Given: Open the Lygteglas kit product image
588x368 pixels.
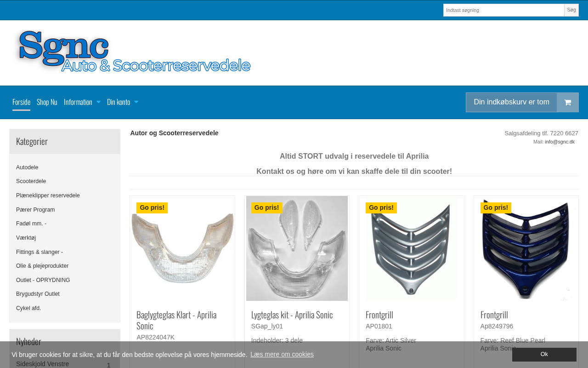Looking at the screenshot, I should tap(297, 248).
